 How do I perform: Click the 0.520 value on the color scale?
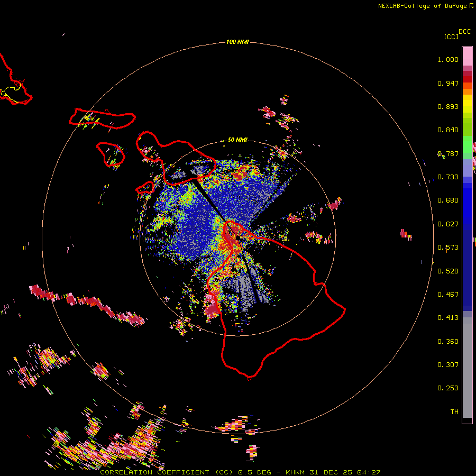pyautogui.click(x=448, y=271)
